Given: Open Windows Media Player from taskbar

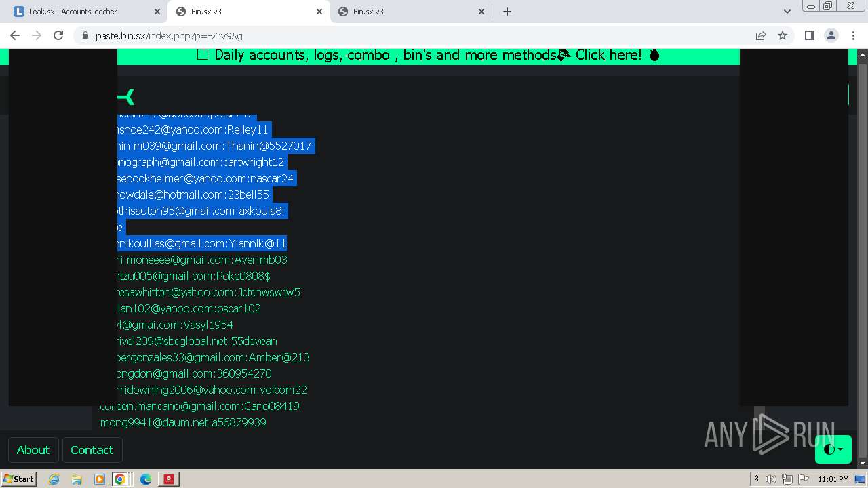Looking at the screenshot, I should pyautogui.click(x=99, y=479).
